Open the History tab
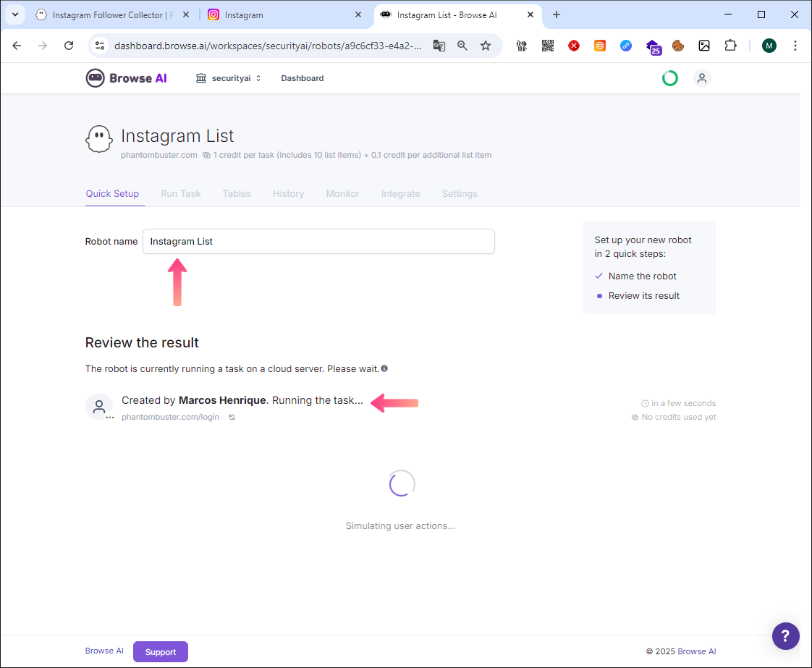 click(x=289, y=194)
